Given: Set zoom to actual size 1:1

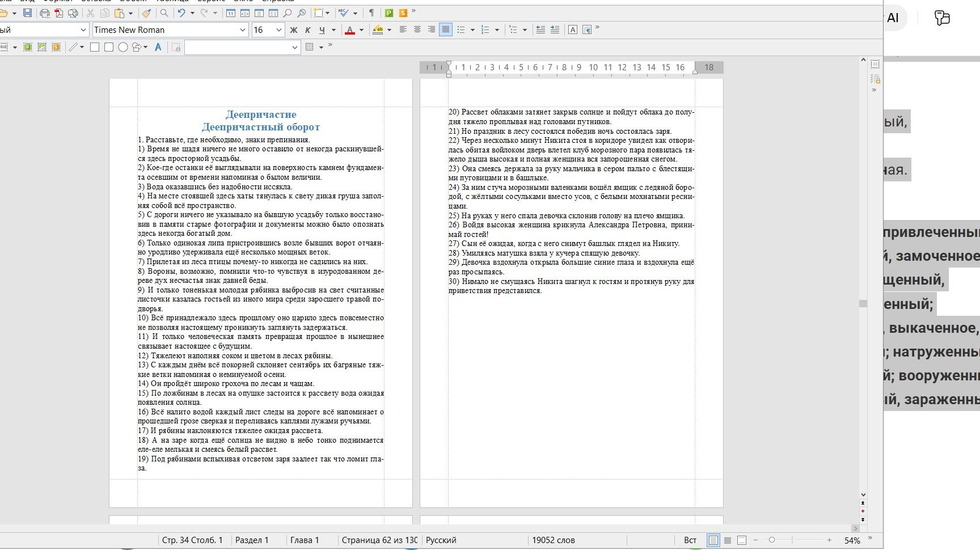Looking at the screenshot, I should [231, 12].
